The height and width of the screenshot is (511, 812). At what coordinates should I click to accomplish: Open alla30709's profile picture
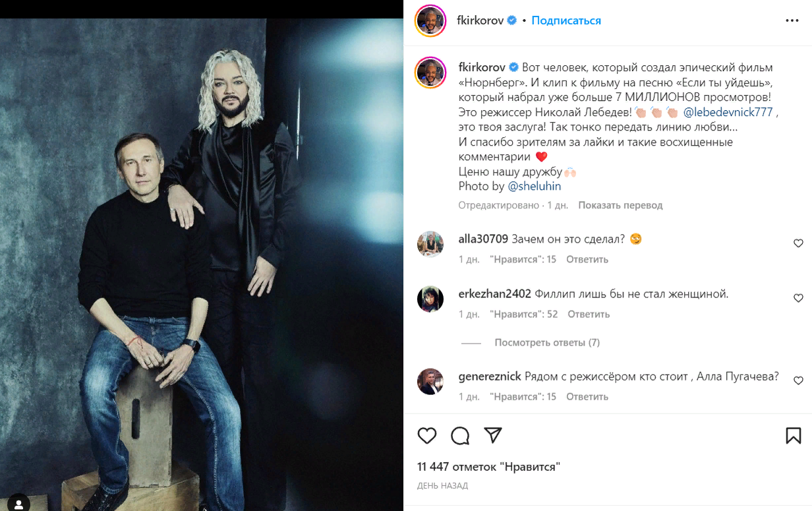430,244
